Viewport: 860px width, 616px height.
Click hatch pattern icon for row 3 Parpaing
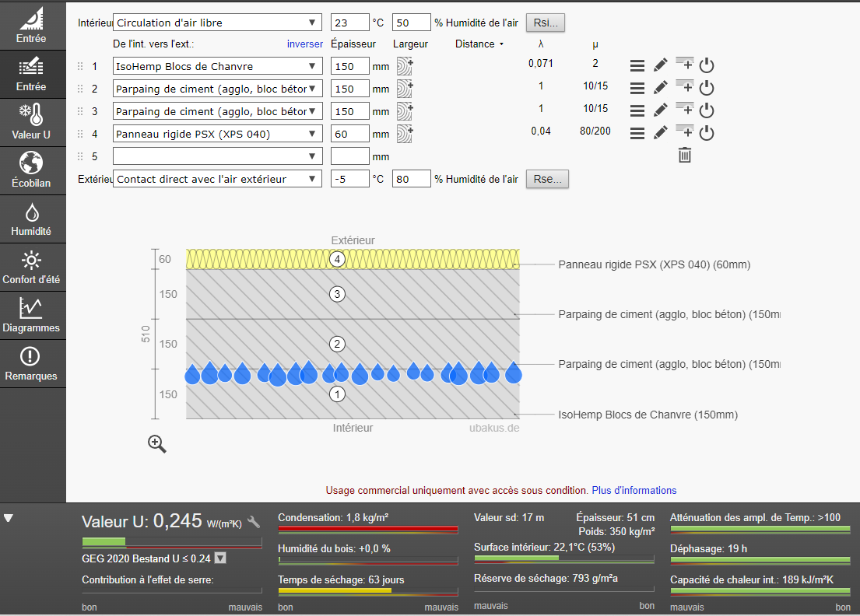point(405,111)
